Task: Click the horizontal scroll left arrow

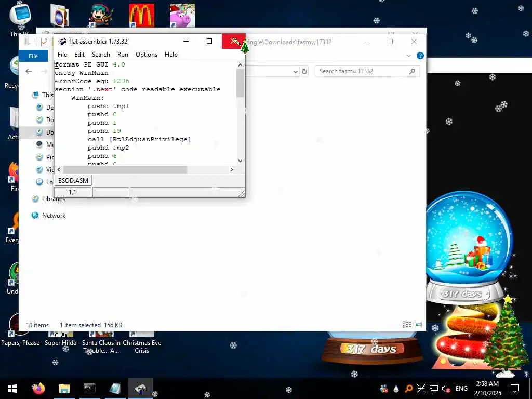Action: tap(59, 169)
